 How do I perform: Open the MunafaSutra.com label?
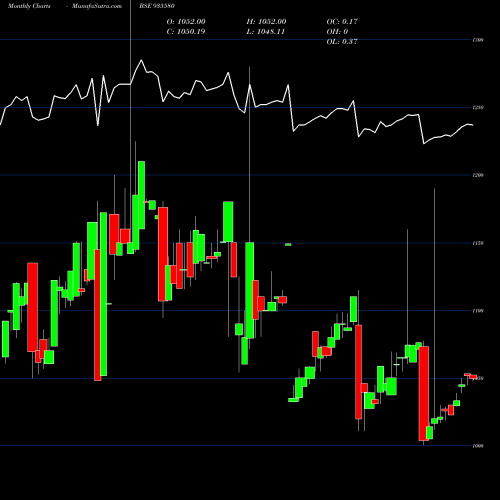point(97,6)
